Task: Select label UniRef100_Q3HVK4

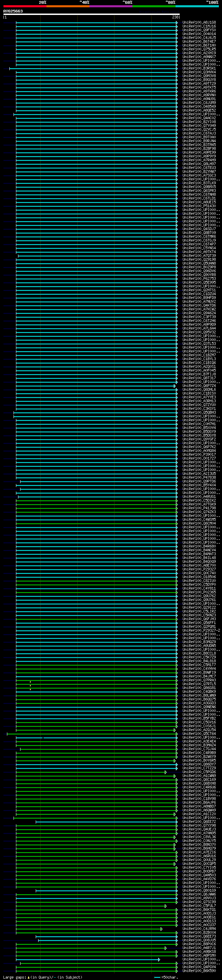Action: click(x=199, y=72)
